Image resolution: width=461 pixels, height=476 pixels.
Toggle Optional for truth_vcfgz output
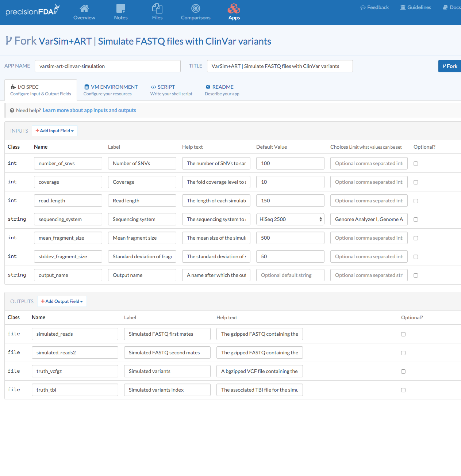coord(403,372)
